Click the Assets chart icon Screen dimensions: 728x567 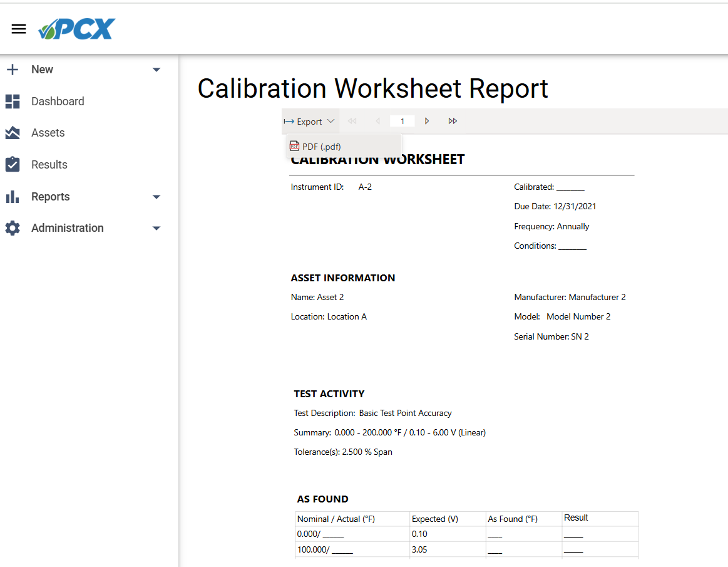click(x=13, y=133)
